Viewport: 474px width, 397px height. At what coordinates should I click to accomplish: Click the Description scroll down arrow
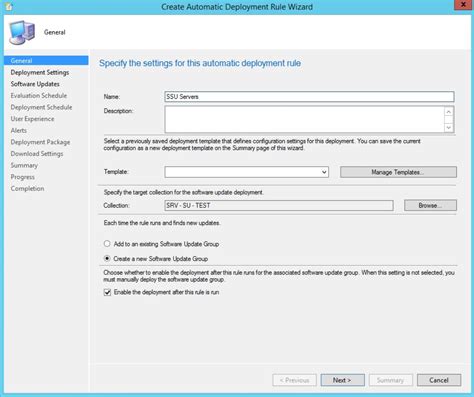[x=449, y=127]
